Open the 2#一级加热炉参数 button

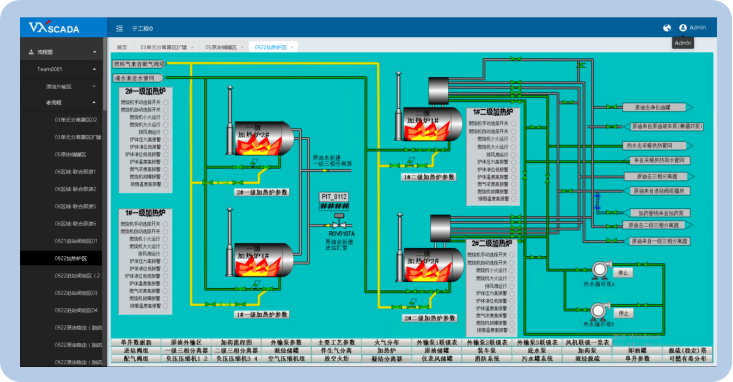262,192
